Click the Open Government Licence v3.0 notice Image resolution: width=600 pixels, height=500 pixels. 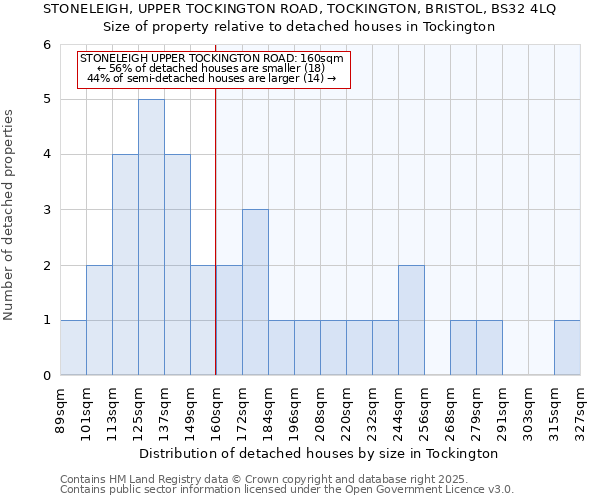pyautogui.click(x=287, y=489)
